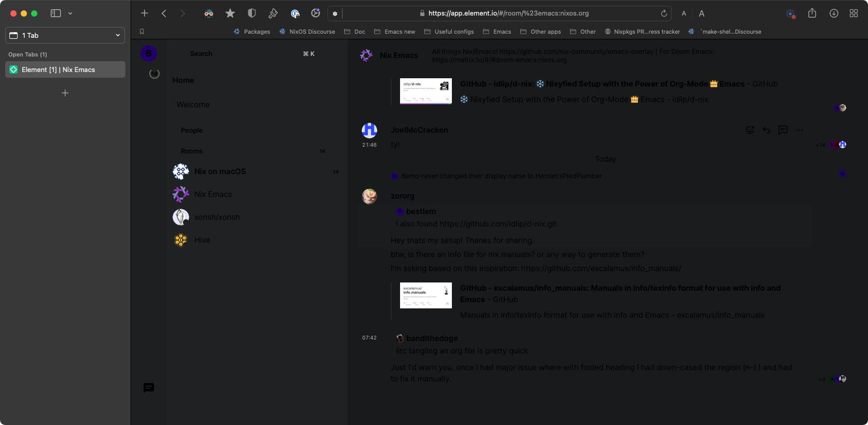The width and height of the screenshot is (868, 425).
Task: Click the Search field in Element
Action: pos(252,54)
